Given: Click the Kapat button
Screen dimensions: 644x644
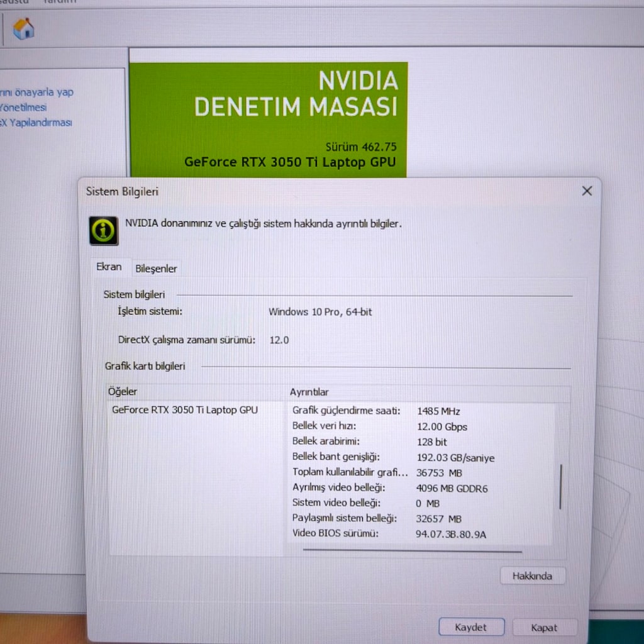Looking at the screenshot, I should pos(544,628).
